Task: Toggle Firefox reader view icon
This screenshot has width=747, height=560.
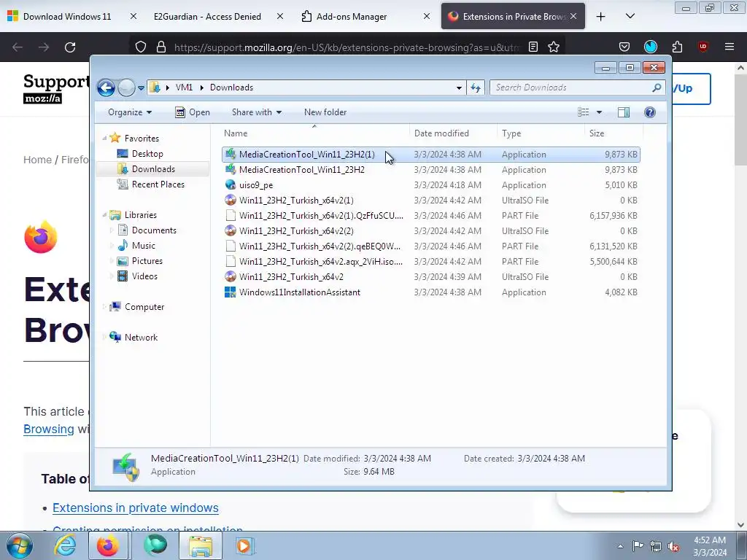Action: click(533, 47)
